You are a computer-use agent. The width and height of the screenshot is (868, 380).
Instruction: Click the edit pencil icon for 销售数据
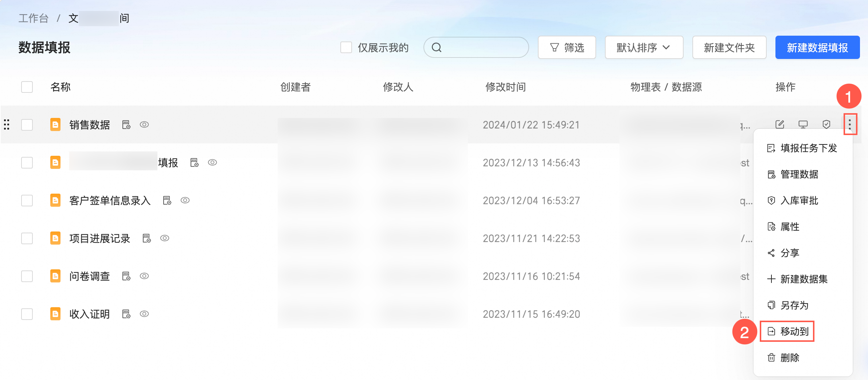tap(780, 124)
